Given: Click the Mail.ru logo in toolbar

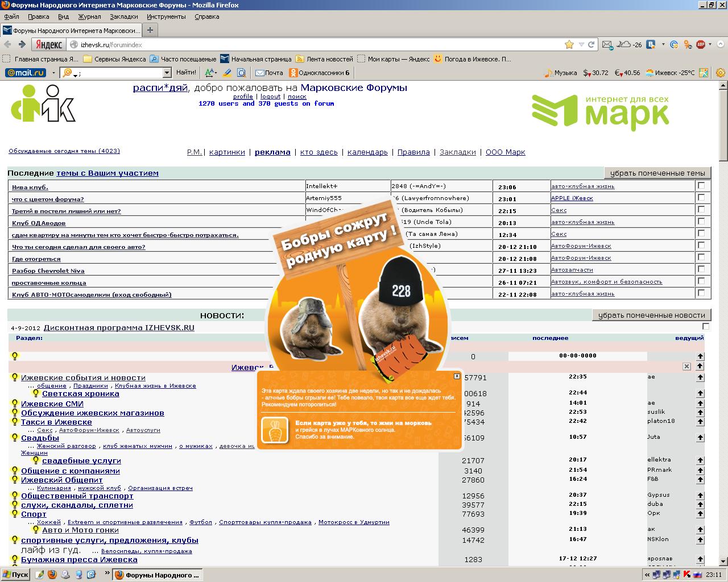Looking at the screenshot, I should click(26, 73).
